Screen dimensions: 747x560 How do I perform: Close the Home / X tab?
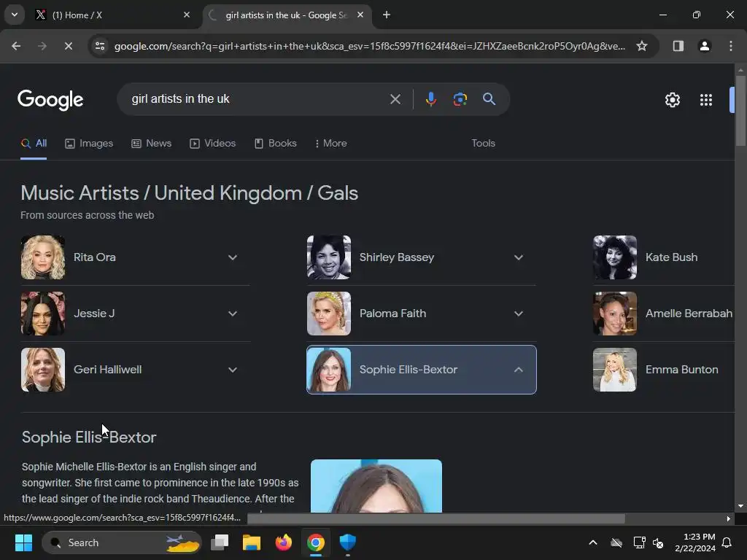pos(187,15)
